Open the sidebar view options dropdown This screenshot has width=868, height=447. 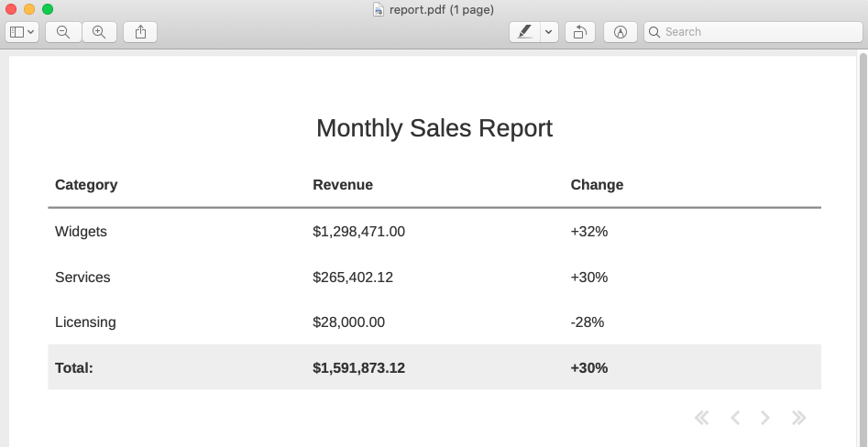[22, 32]
